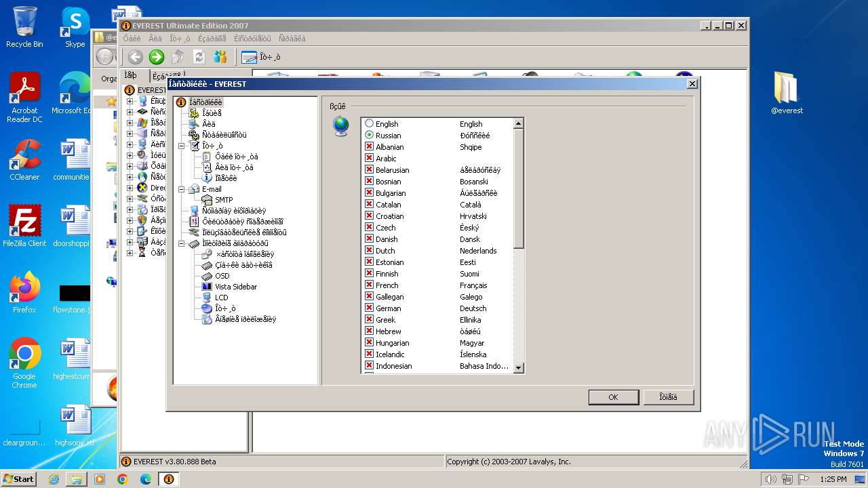This screenshot has width=868, height=488.
Task: Click the taskbar clock showing 1:25 PM
Action: [x=833, y=479]
